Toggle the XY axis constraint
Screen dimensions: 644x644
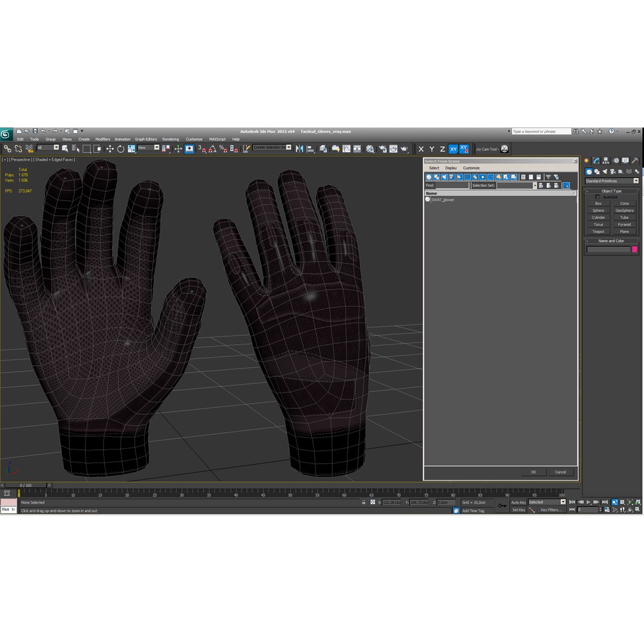pos(453,149)
